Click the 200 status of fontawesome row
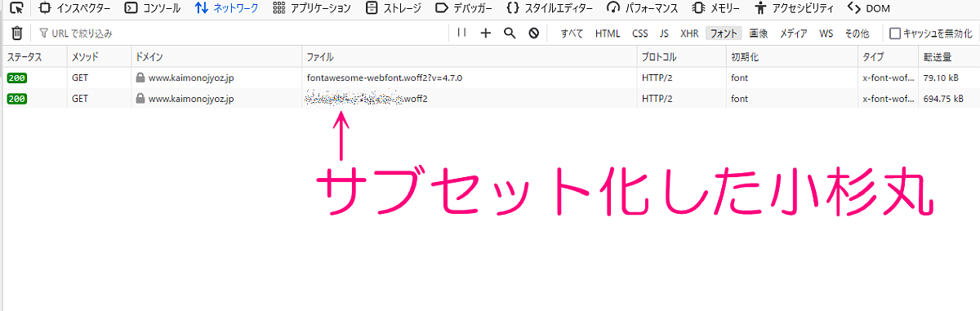This screenshot has width=980, height=311. [x=18, y=78]
